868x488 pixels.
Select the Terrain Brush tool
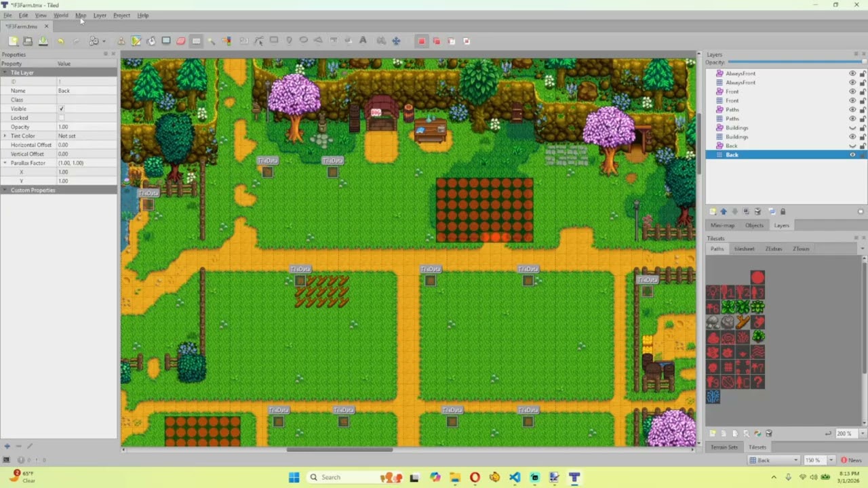tap(136, 41)
